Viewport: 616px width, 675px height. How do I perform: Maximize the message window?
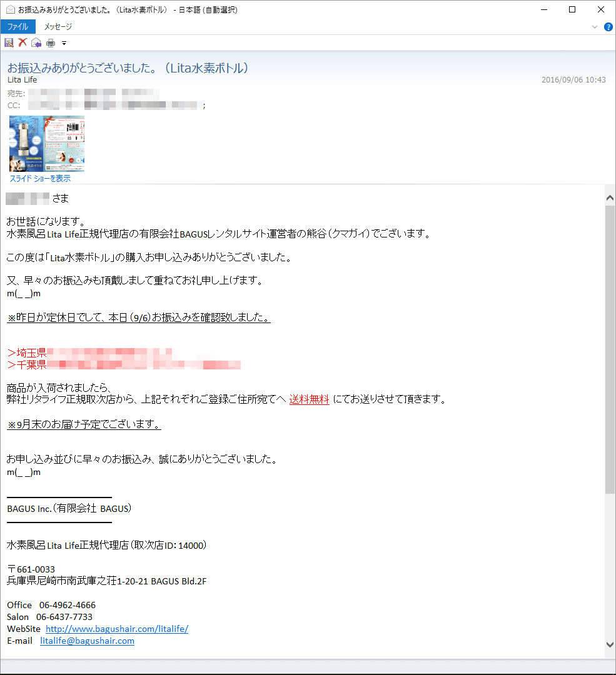(x=572, y=9)
